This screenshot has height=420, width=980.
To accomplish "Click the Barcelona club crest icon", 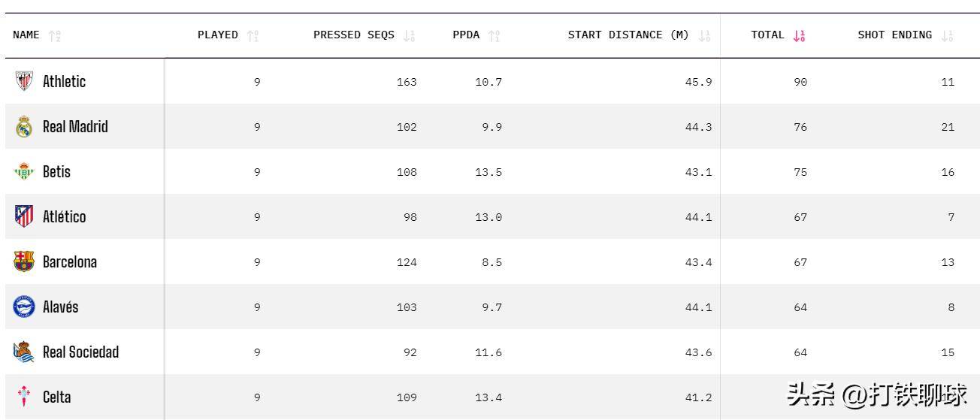I will [x=24, y=261].
